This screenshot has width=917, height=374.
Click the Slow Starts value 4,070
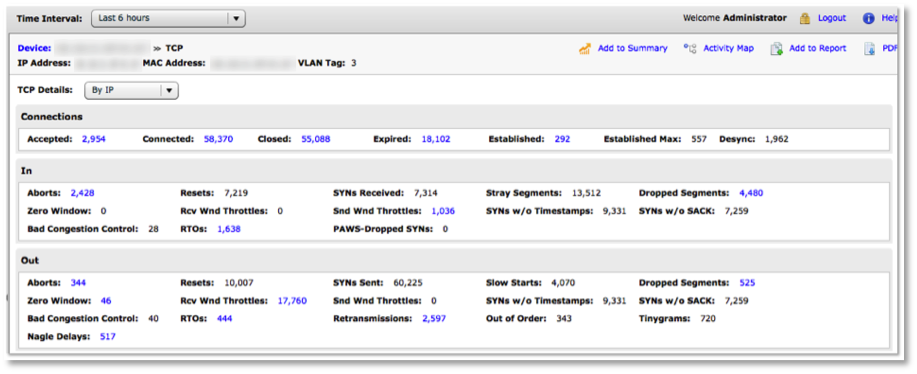pyautogui.click(x=563, y=283)
